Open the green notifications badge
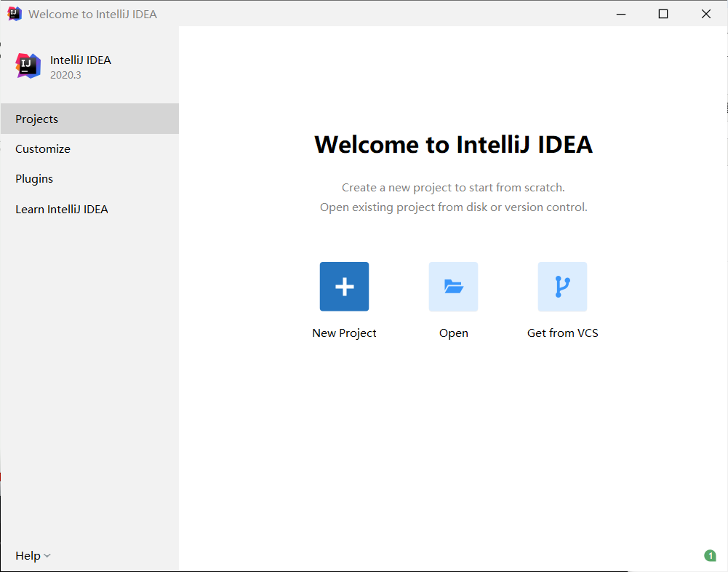 (710, 555)
